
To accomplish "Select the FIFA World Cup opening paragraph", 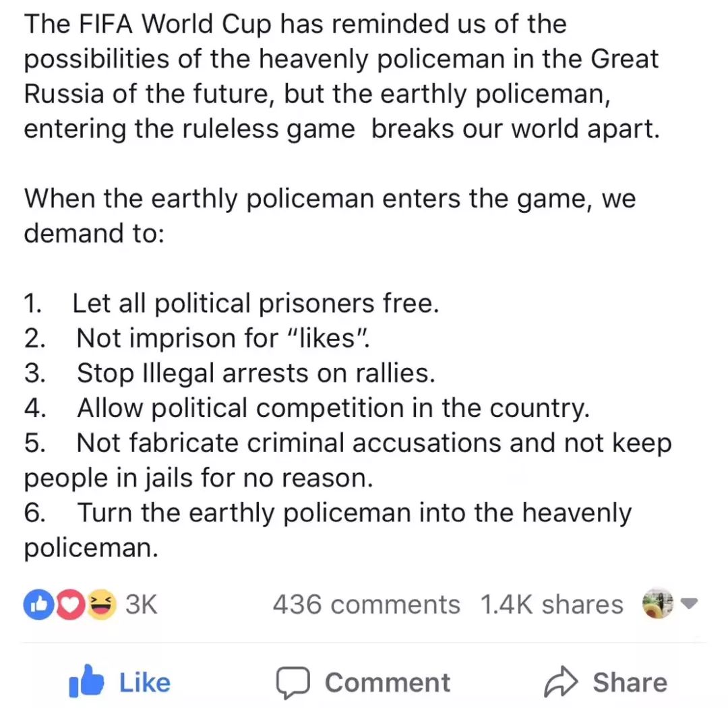I will click(342, 76).
